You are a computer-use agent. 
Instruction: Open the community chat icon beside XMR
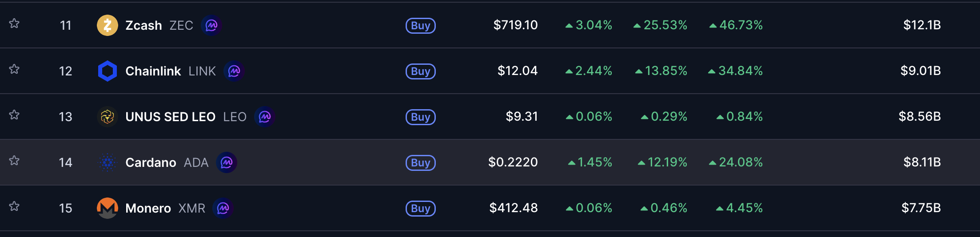223,208
